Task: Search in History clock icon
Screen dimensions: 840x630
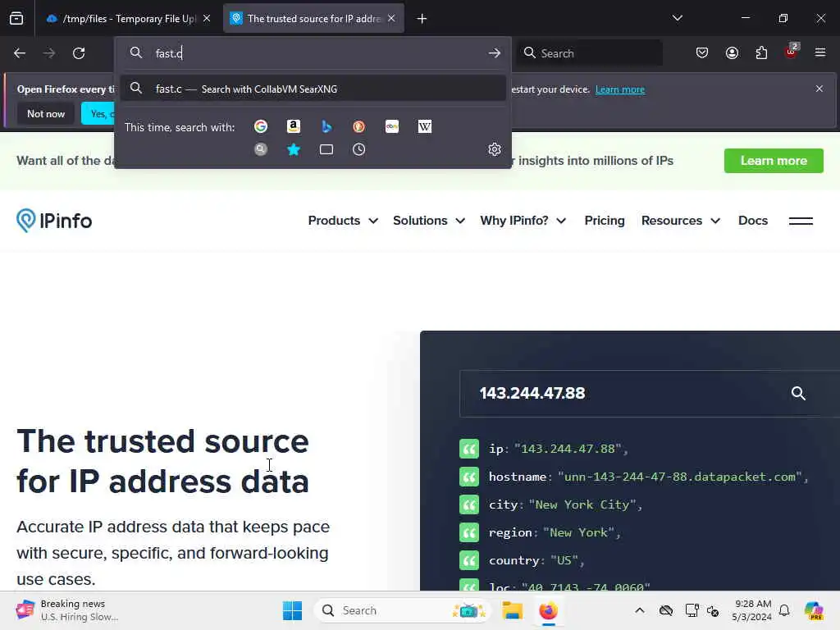Action: [x=359, y=149]
